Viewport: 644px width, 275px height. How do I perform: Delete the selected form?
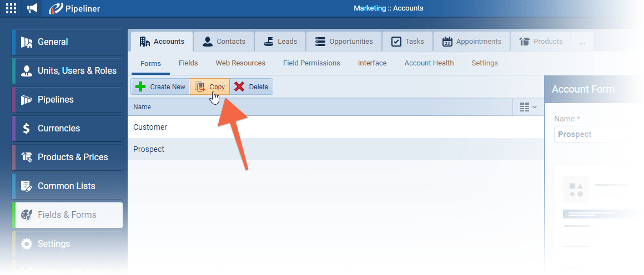coord(251,87)
